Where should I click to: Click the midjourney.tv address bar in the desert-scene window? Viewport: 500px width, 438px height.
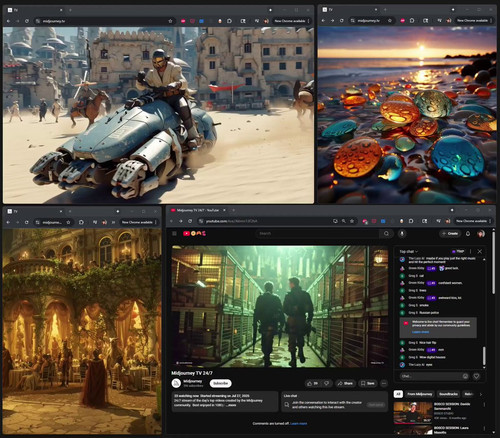tap(104, 21)
